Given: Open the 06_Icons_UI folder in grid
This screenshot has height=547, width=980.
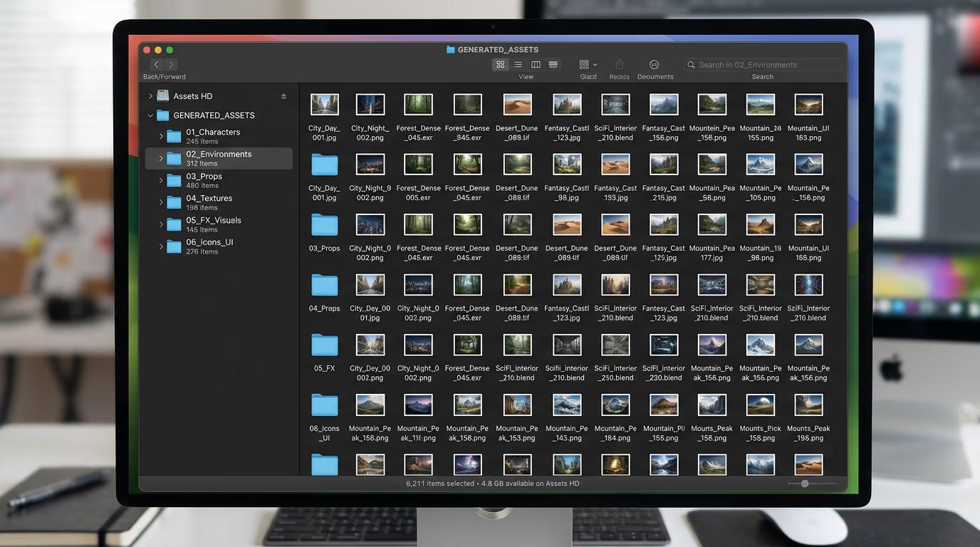Looking at the screenshot, I should tap(324, 405).
